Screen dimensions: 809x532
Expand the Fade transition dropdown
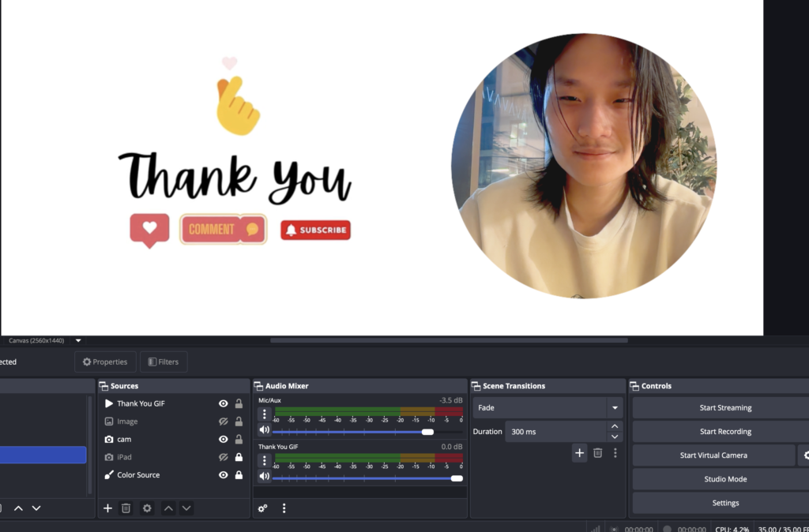tap(614, 408)
